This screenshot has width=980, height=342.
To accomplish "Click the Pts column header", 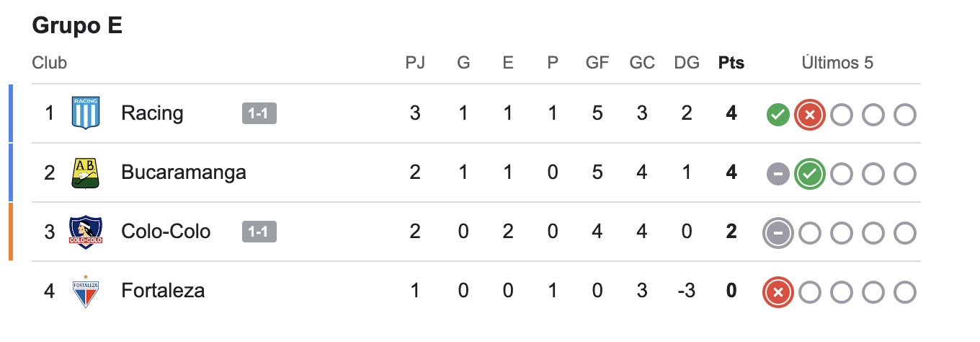I will click(731, 63).
